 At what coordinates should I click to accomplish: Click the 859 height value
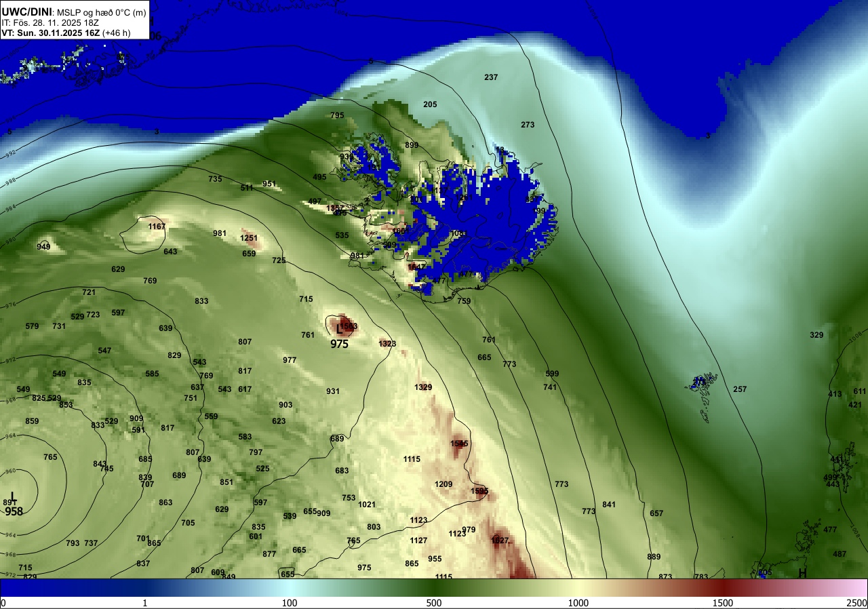click(x=32, y=421)
